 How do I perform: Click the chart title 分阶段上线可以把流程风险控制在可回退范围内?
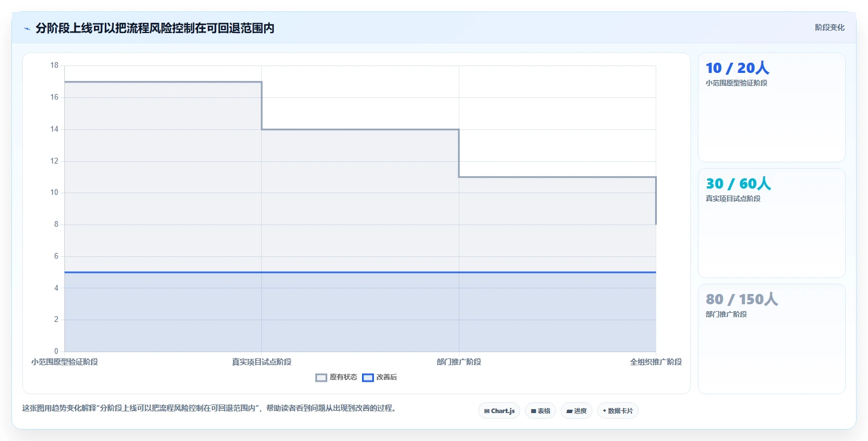(x=155, y=28)
